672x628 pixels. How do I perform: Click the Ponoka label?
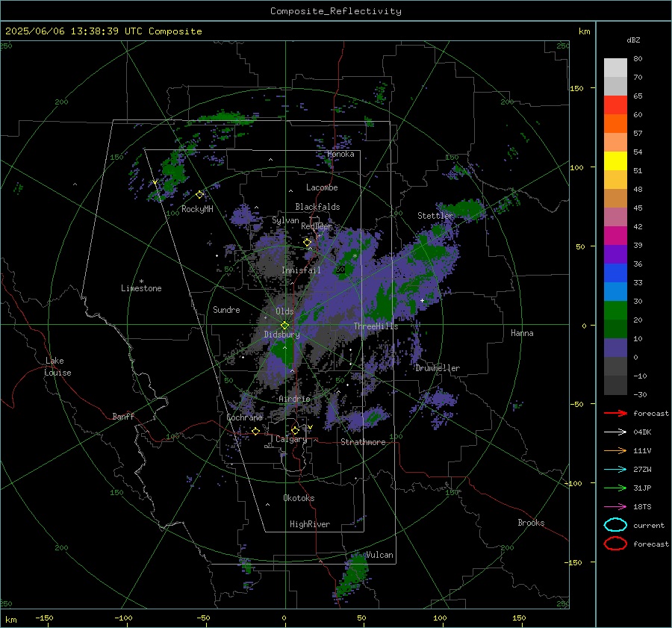click(x=340, y=155)
